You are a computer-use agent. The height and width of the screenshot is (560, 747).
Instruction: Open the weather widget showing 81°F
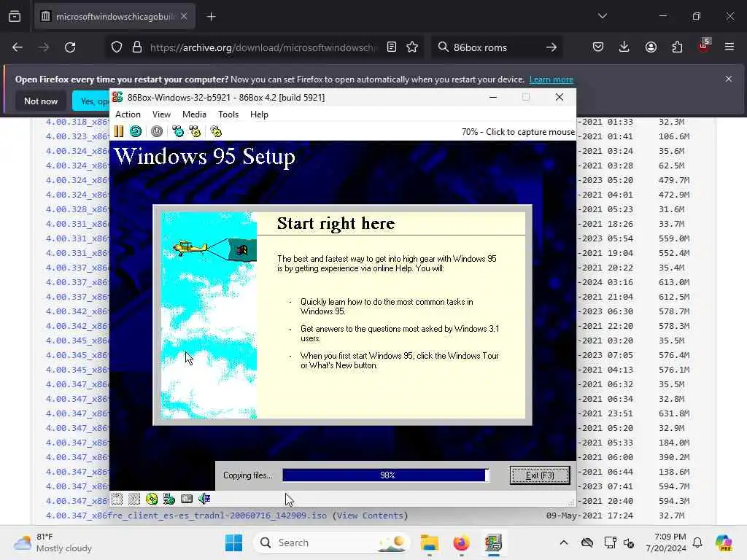[x=53, y=542]
